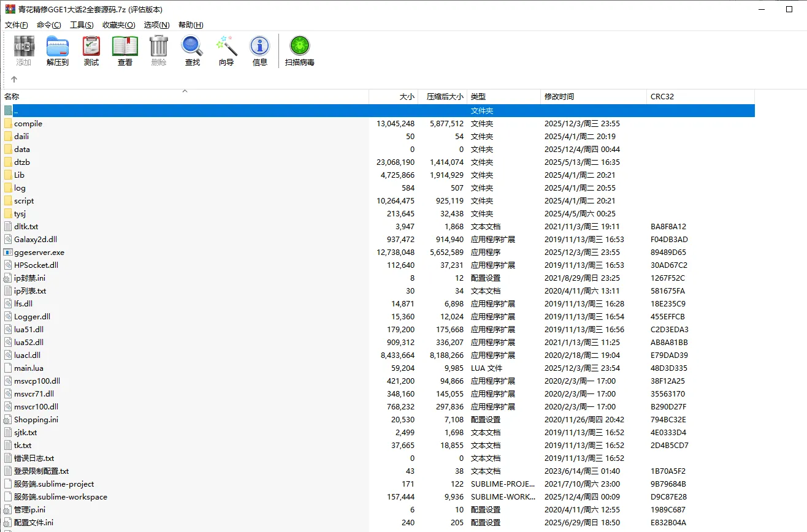Select the ggeserver.exe file icon
This screenshot has width=807, height=532.
point(8,252)
